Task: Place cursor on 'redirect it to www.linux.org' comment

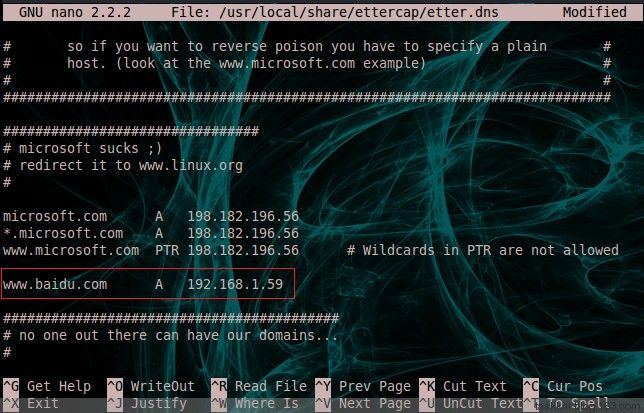Action: click(x=123, y=165)
